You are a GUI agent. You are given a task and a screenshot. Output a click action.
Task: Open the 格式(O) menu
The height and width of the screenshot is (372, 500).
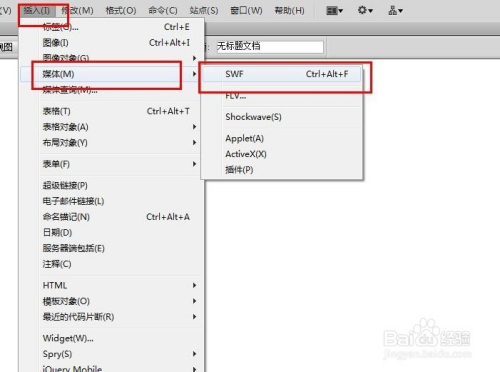[x=121, y=11]
